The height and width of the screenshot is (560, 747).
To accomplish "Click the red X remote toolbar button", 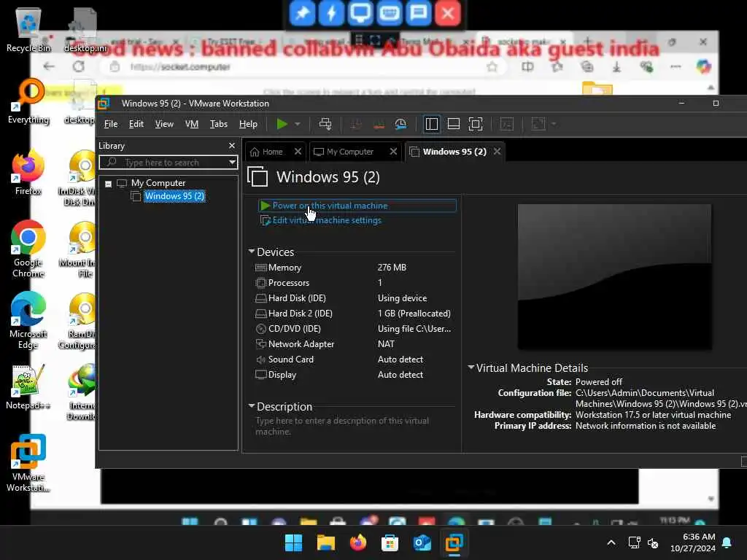I will (447, 13).
